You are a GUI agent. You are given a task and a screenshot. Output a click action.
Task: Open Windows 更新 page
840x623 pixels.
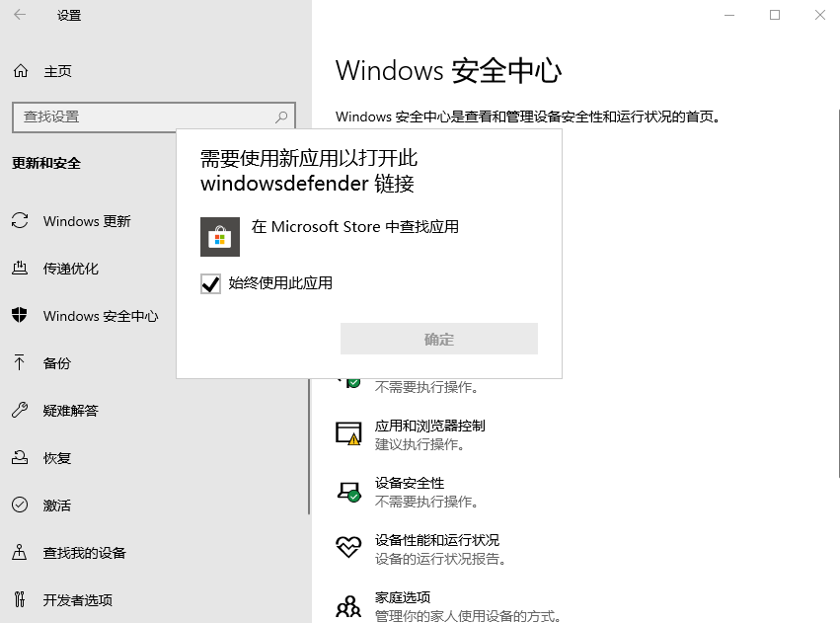coord(87,221)
